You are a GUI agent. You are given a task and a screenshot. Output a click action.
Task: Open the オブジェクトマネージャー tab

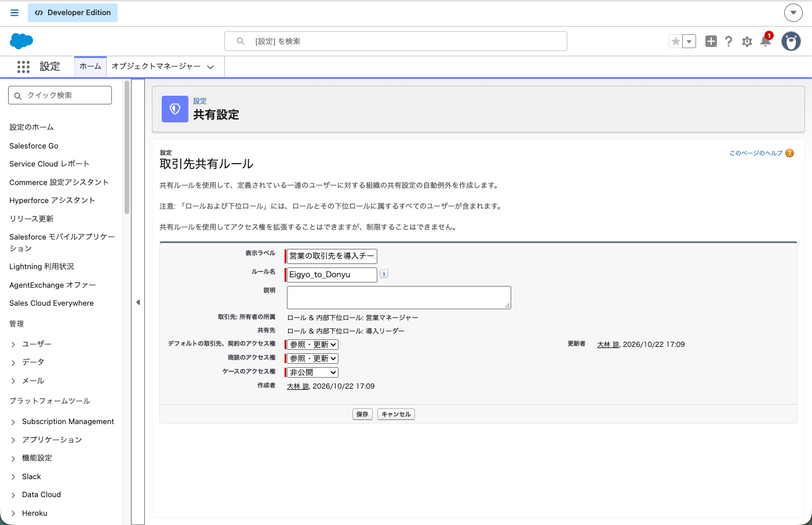click(156, 66)
